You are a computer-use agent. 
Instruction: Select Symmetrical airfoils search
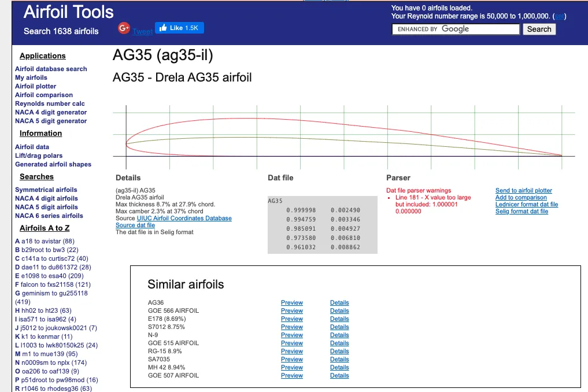click(x=46, y=190)
